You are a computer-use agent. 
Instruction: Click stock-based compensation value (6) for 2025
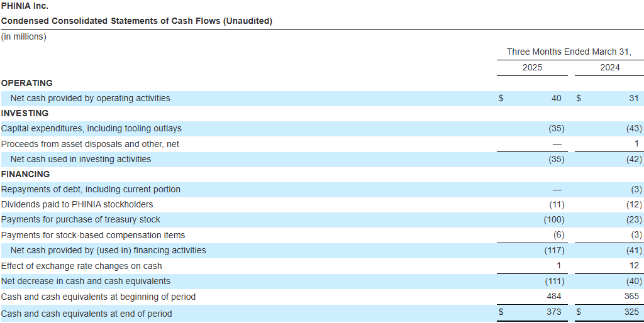point(558,235)
